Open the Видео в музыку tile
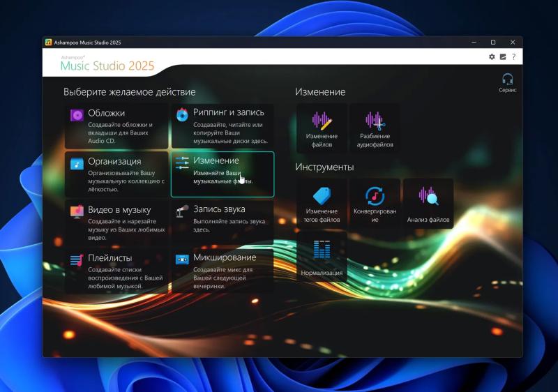This screenshot has width=558, height=392. click(116, 223)
